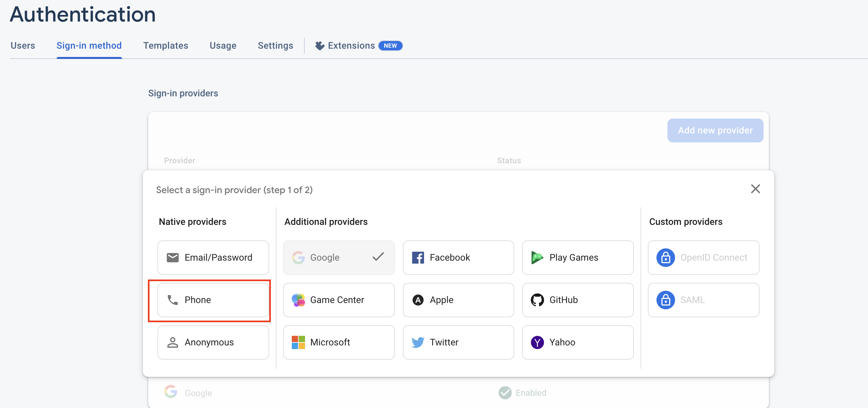Viewport: 868px width, 408px height.
Task: Choose Email/Password envelope icon provider
Action: (213, 257)
